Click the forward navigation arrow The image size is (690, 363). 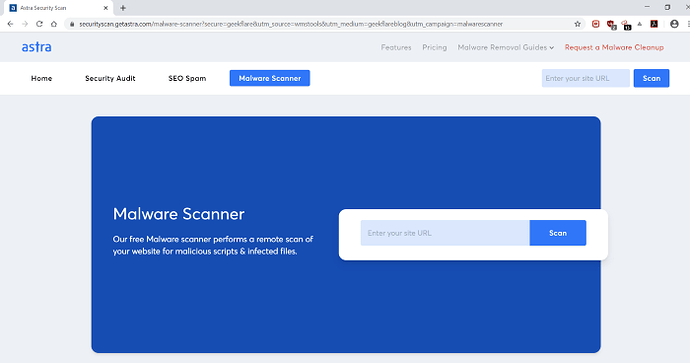(x=25, y=24)
